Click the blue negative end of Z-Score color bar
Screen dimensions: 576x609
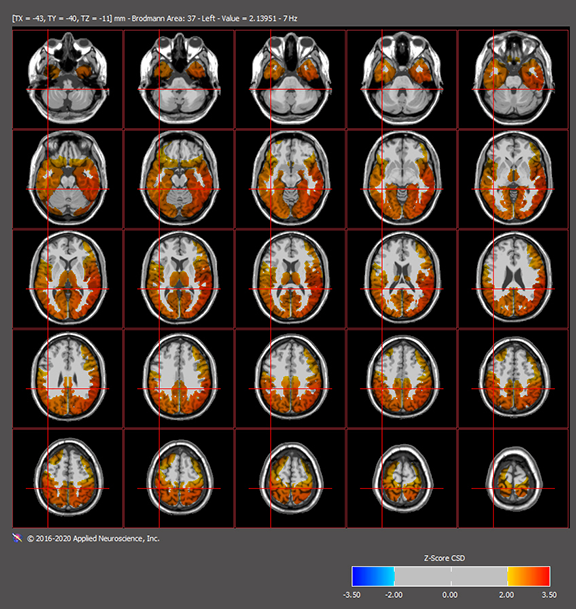[373, 576]
